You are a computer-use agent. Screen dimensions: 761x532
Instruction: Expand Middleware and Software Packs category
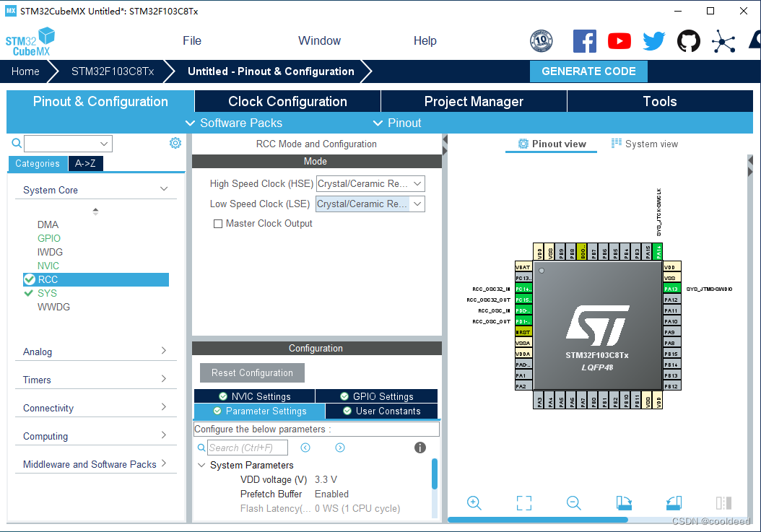pyautogui.click(x=164, y=463)
